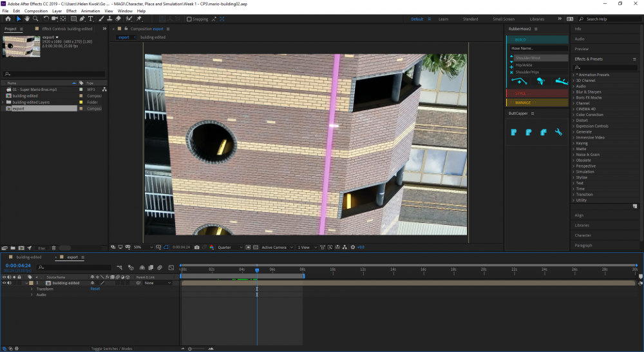Delete selected project item with trash icon
The image size is (644, 352).
pyautogui.click(x=53, y=248)
